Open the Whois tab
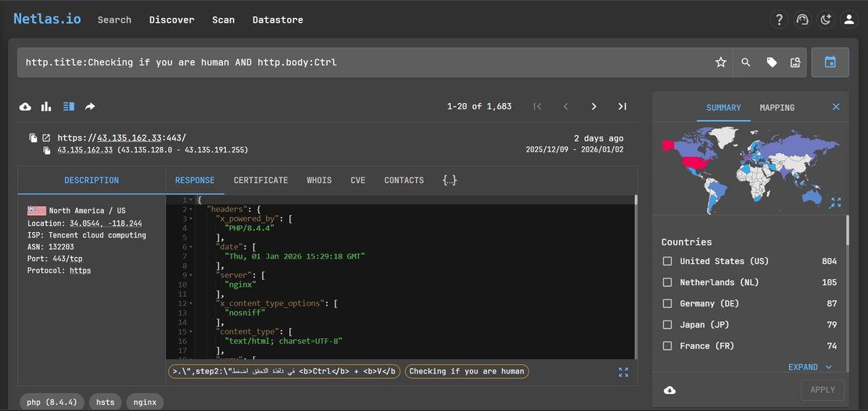This screenshot has width=868, height=411. coord(319,180)
